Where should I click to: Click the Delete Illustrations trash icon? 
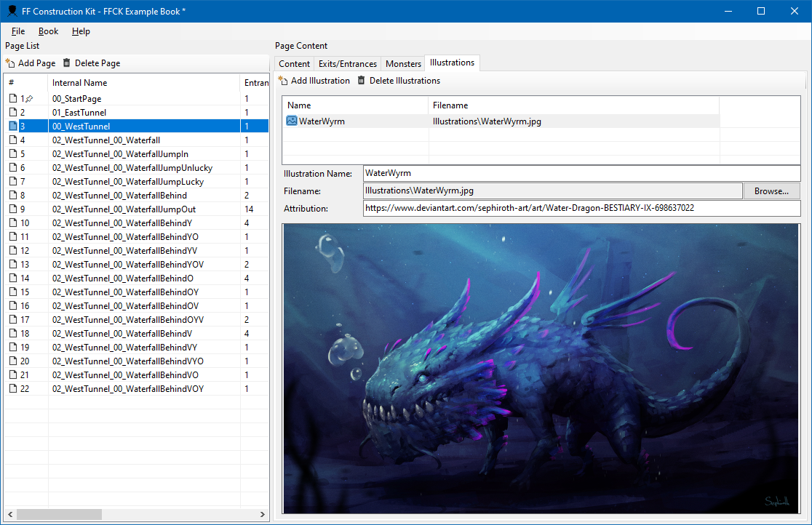coord(362,80)
